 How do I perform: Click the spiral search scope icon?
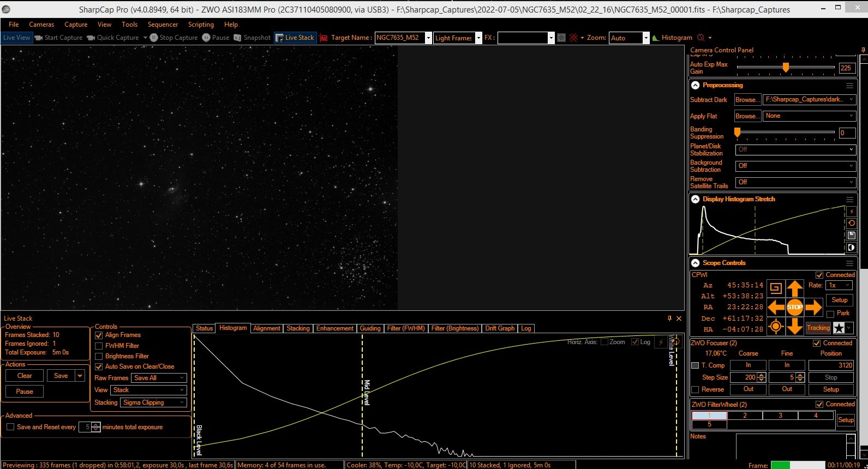click(776, 288)
